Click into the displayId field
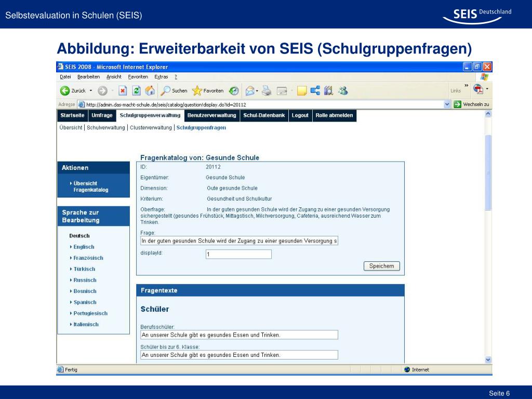Screen dimensions: 532x399 click(238, 254)
